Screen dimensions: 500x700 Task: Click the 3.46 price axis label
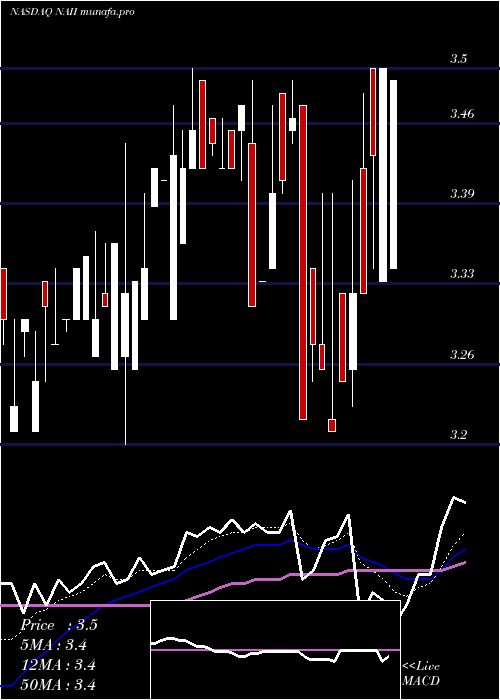(462, 114)
